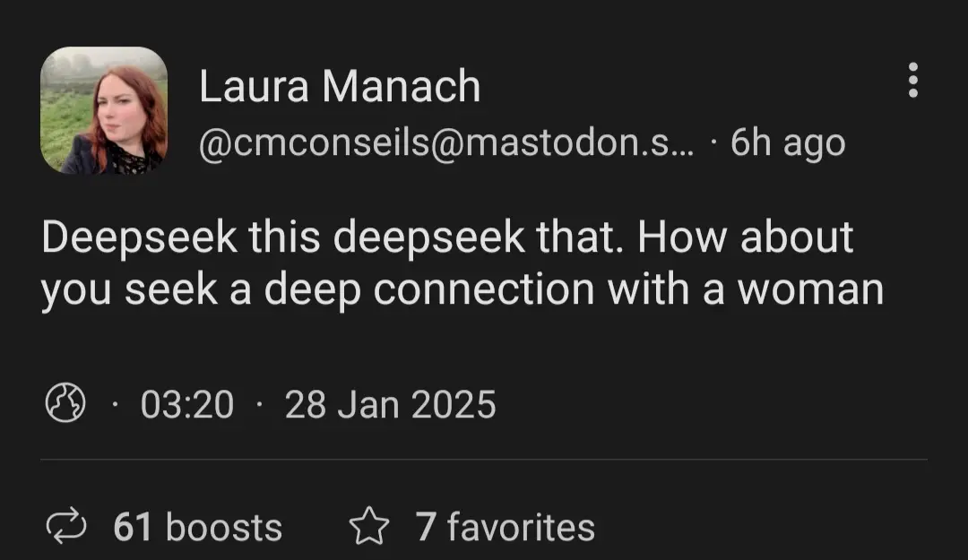
Task: Open the three-dot more options menu
Action: 912,81
